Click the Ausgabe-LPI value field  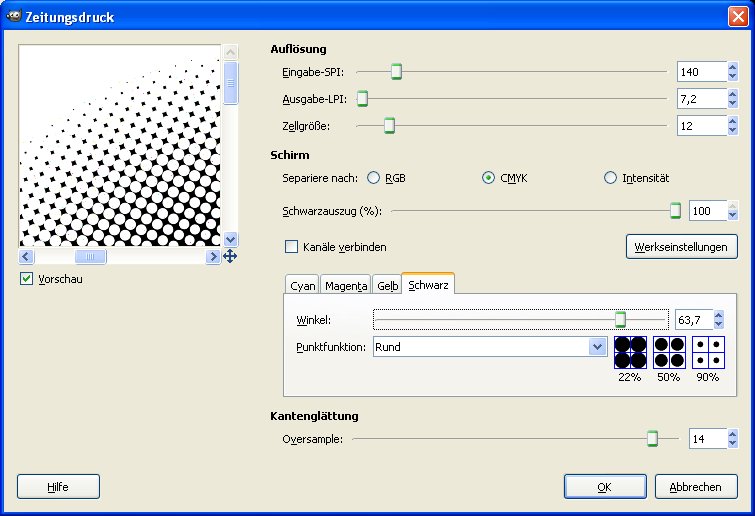click(702, 99)
